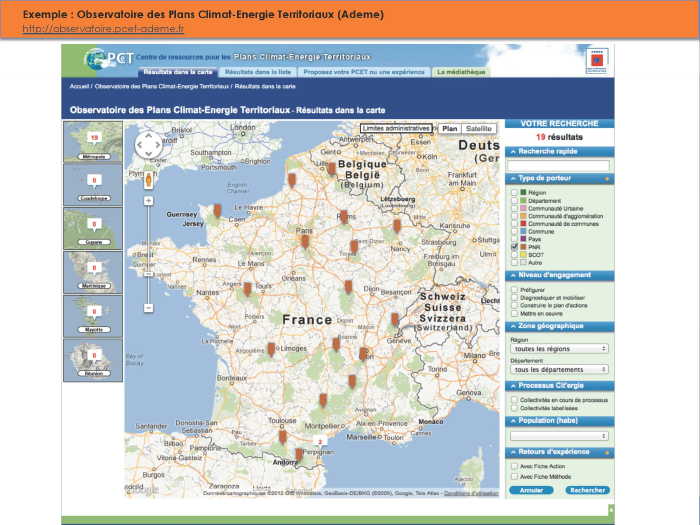The image size is (700, 525).
Task: Click the map marker near Lille
Action: coord(331,169)
